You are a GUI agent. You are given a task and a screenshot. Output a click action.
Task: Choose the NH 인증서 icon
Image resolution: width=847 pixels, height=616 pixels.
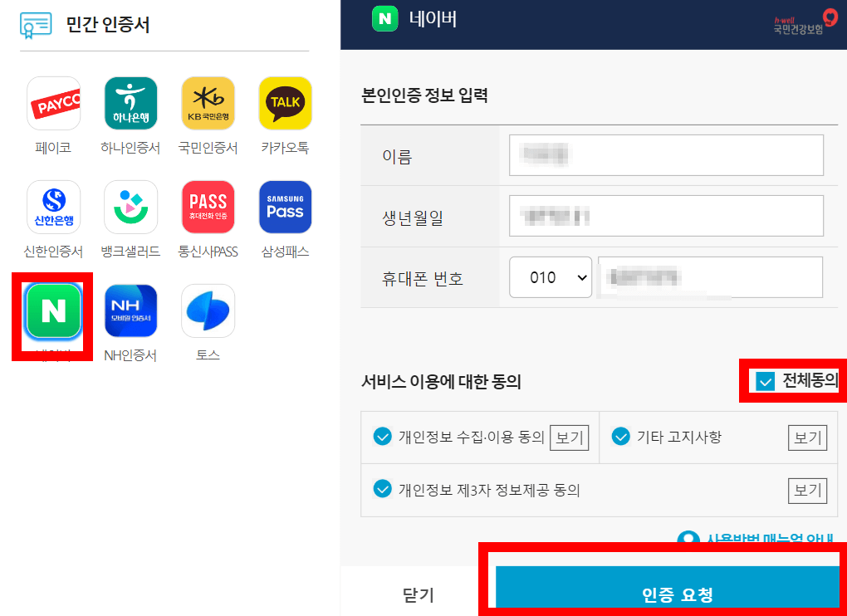click(130, 310)
